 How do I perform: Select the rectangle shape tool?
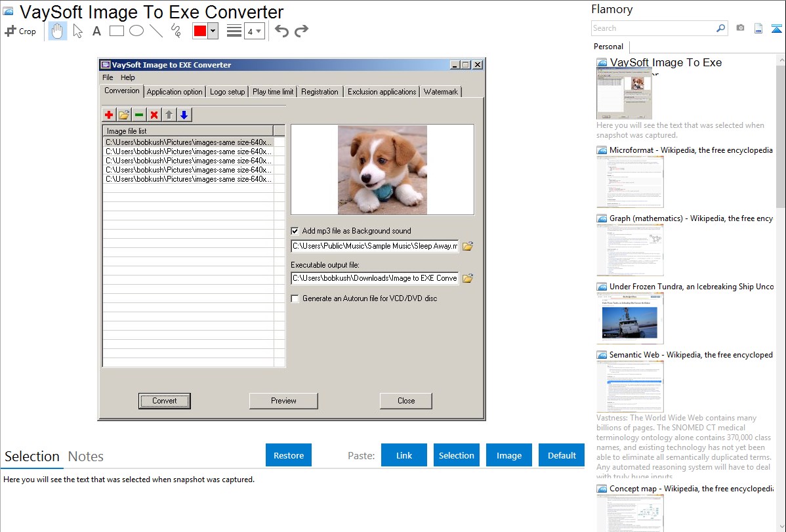(x=117, y=31)
